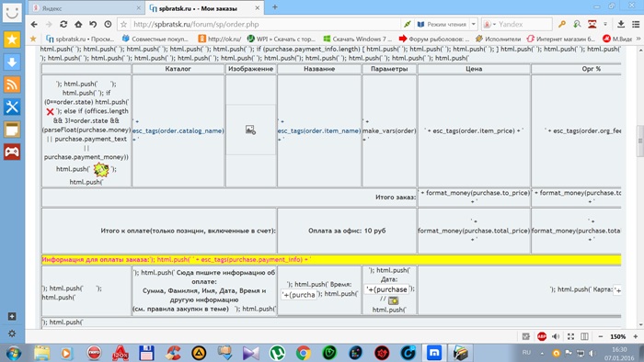Launch Google Chrome from the taskbar
Screen dimensions: 644x362
coord(303,353)
